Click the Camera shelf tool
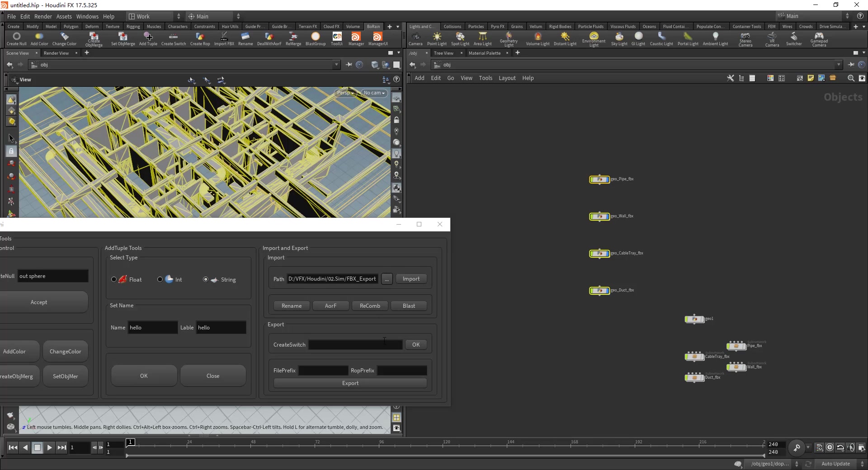 pyautogui.click(x=415, y=39)
